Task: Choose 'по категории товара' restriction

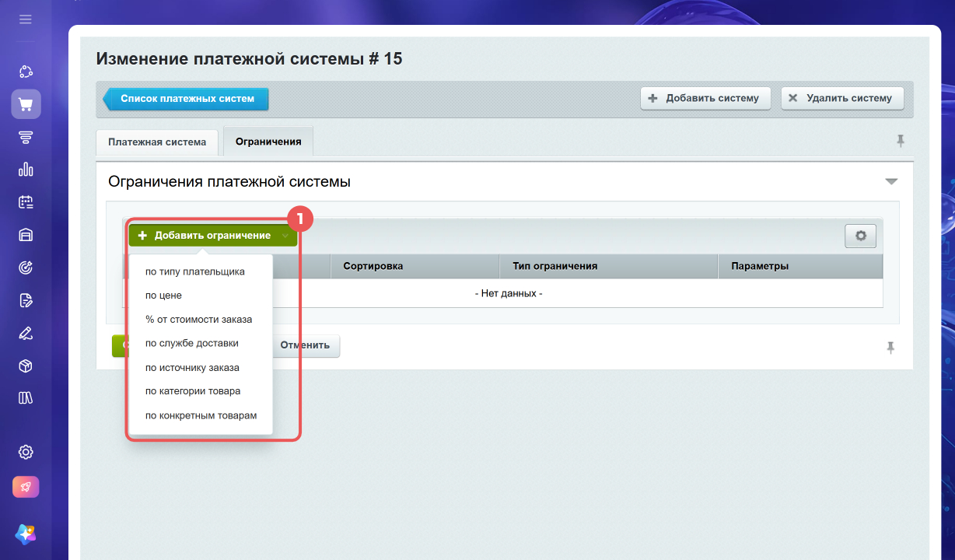Action: coord(193,391)
